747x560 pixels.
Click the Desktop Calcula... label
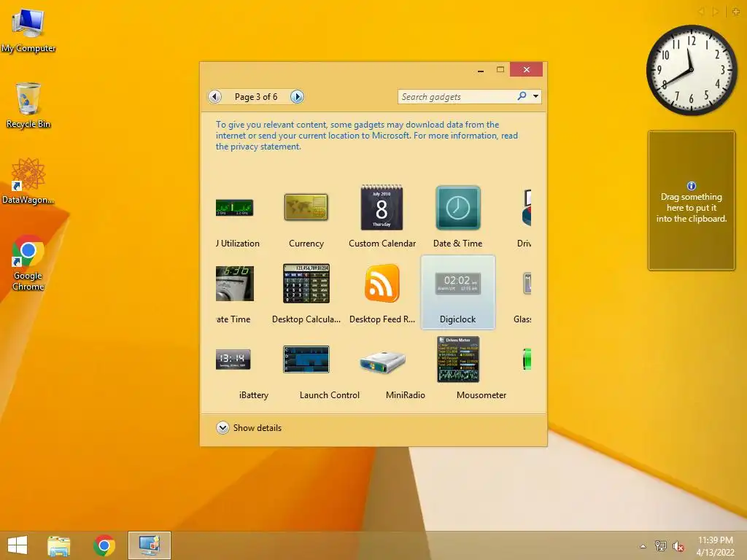(x=306, y=319)
